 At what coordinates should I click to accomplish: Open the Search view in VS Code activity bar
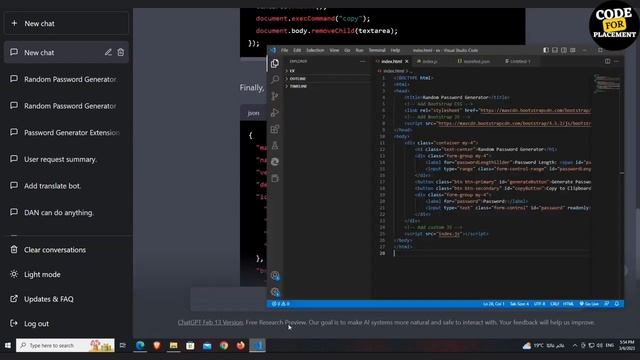coord(275,79)
